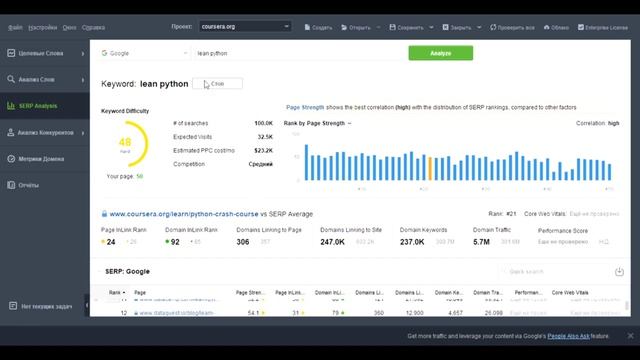
Task: Click the export download icon
Action: click(x=619, y=271)
